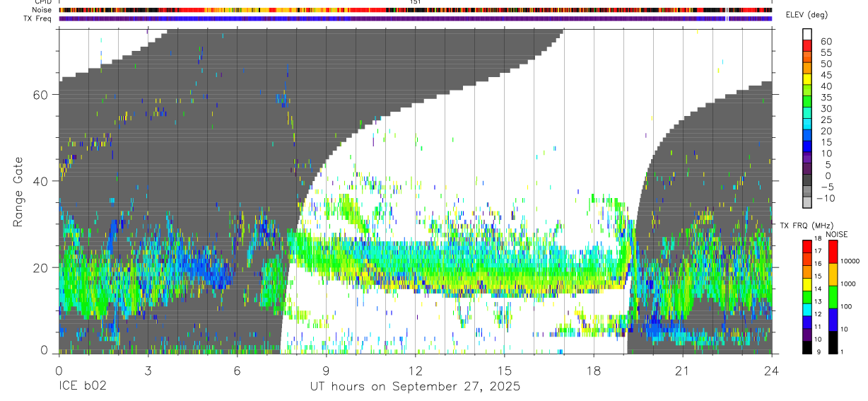Click the ELEV colorbar label '60'
868x401 pixels.
tap(825, 42)
